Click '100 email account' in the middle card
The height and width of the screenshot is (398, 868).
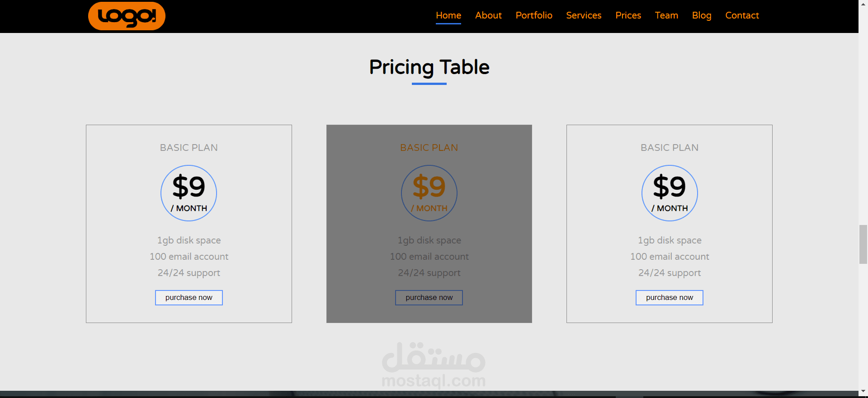tap(429, 257)
